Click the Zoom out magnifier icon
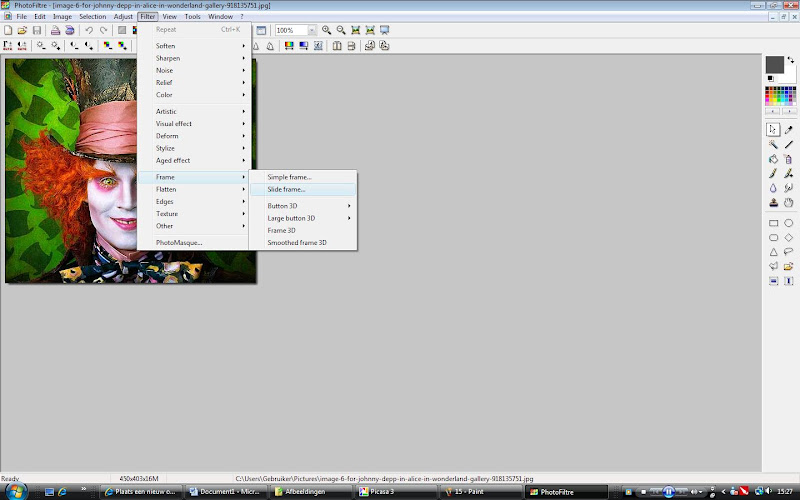Screen dimensions: 800x500 click(x=341, y=31)
